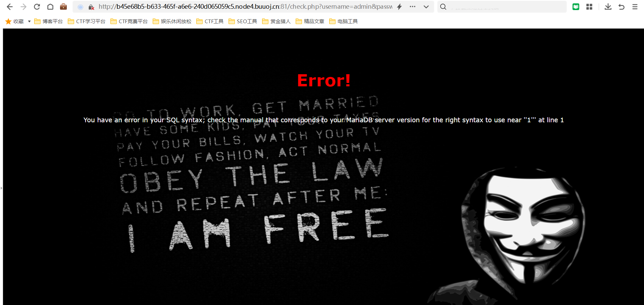Click the insecure site warning icon
Viewport: 644px width, 305px height.
click(91, 7)
